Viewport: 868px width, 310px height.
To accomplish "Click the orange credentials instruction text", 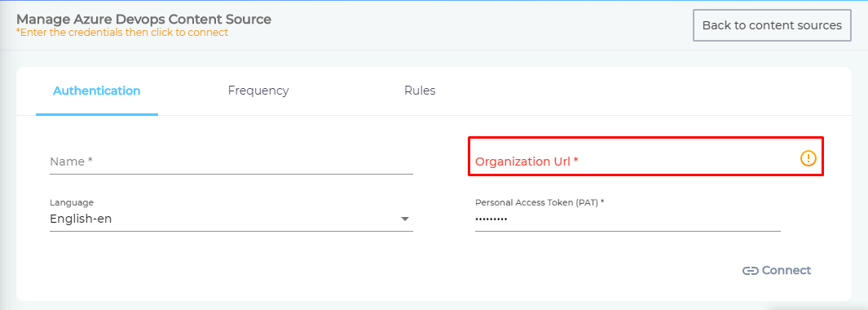I will pyautogui.click(x=121, y=33).
